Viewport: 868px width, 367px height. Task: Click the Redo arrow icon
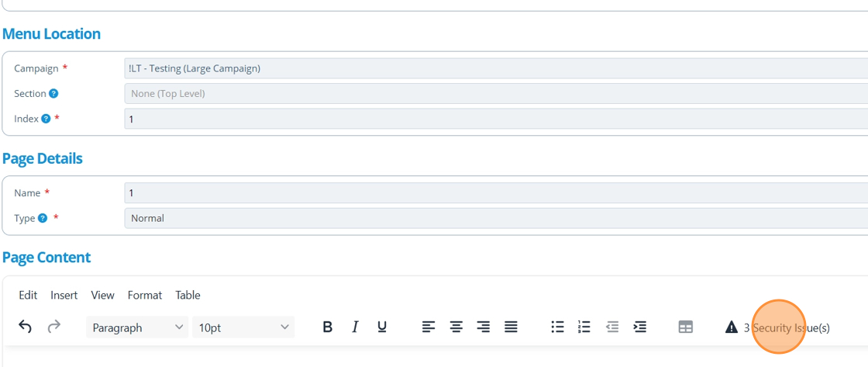pyautogui.click(x=53, y=327)
